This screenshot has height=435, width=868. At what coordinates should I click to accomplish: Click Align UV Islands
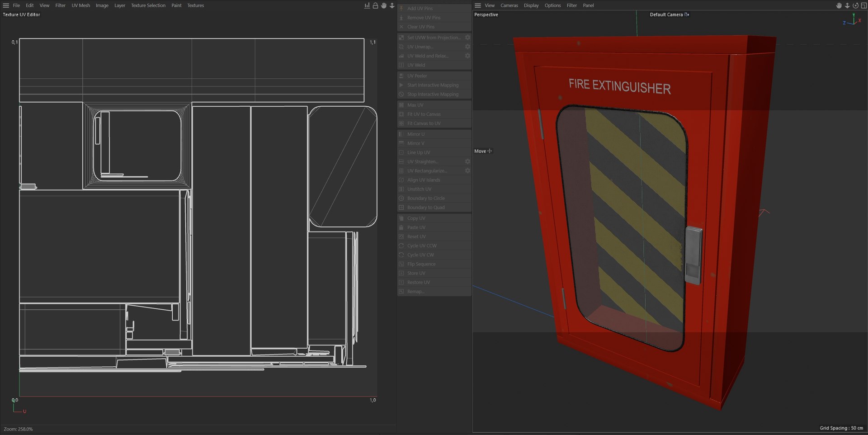[434, 180]
